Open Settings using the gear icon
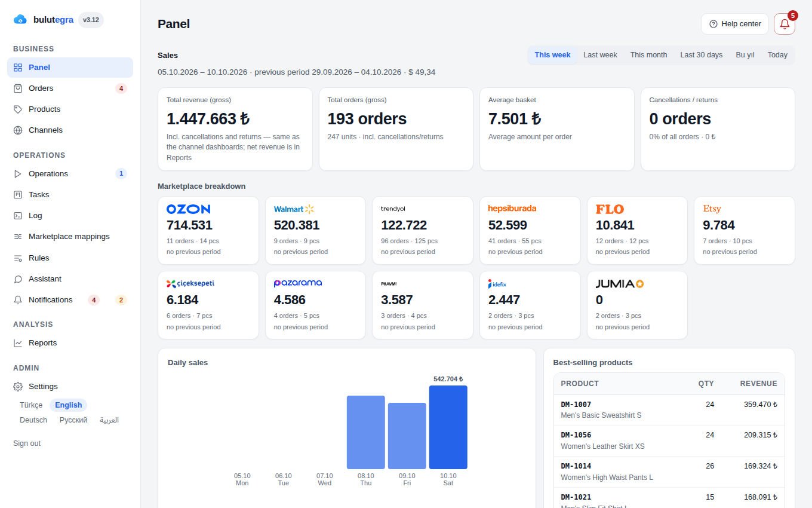Screen dimensions: 812x508 18,387
